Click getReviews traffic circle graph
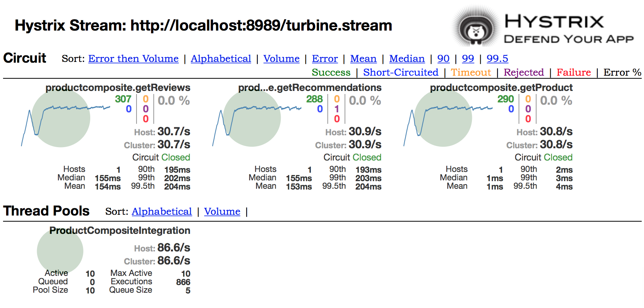Screen dimensions: 644x308 point(61,118)
